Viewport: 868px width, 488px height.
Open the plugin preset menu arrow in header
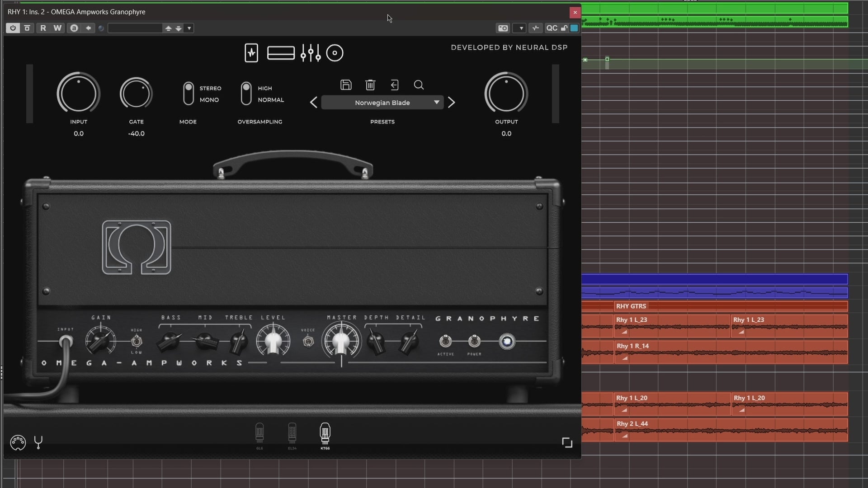pyautogui.click(x=189, y=28)
